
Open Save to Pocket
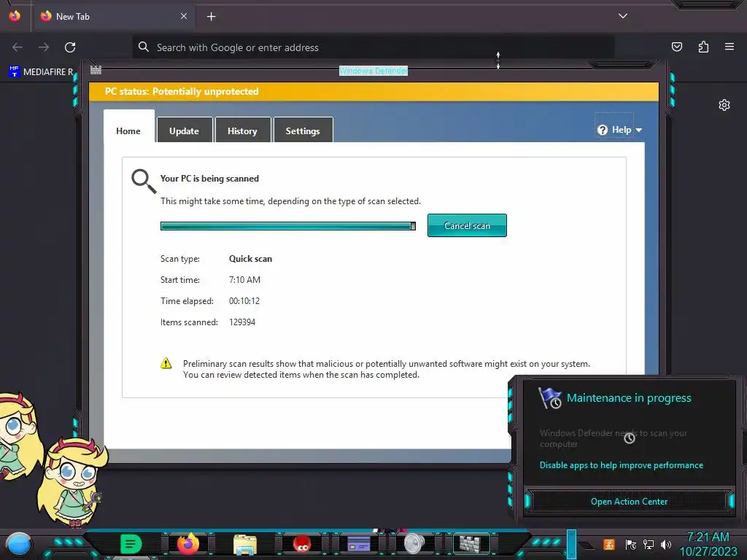(677, 47)
